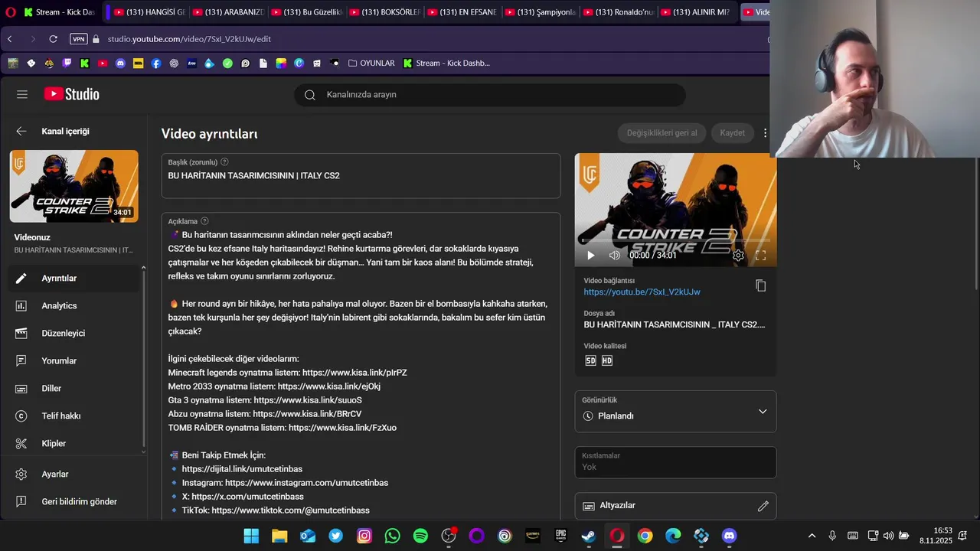Click the sidebar video thumbnail
Viewport: 980px width, 551px height.
(74, 187)
